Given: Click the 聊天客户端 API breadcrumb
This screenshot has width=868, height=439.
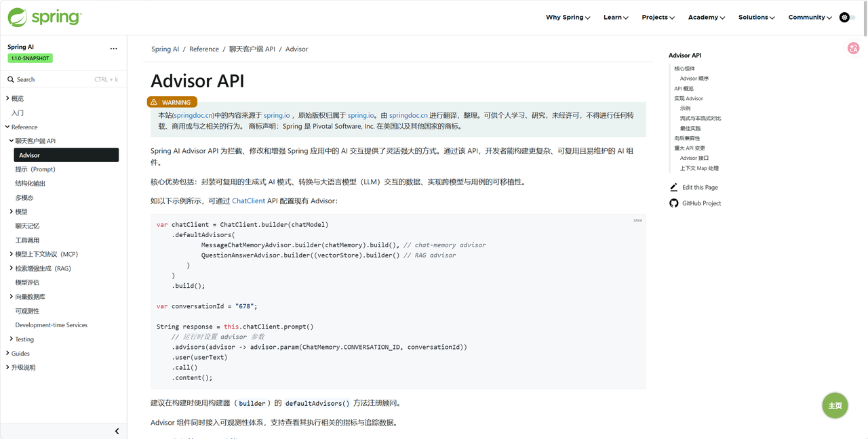Looking at the screenshot, I should [252, 49].
